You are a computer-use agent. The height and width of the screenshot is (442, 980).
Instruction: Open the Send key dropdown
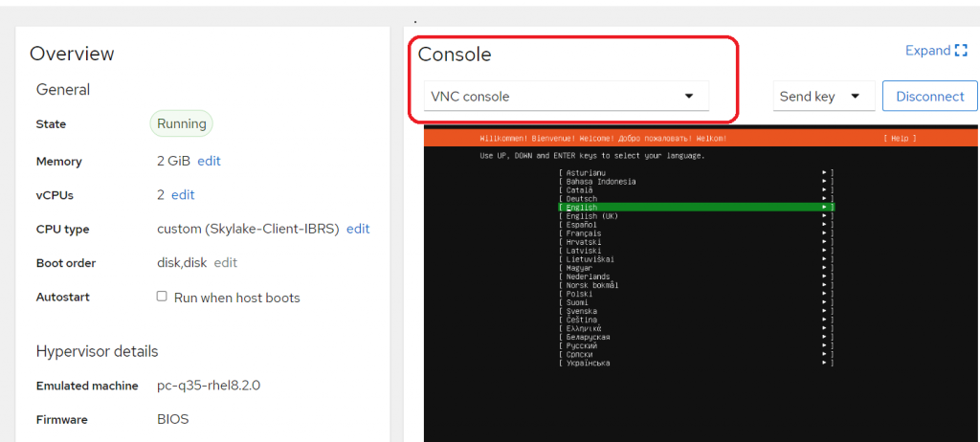(823, 97)
